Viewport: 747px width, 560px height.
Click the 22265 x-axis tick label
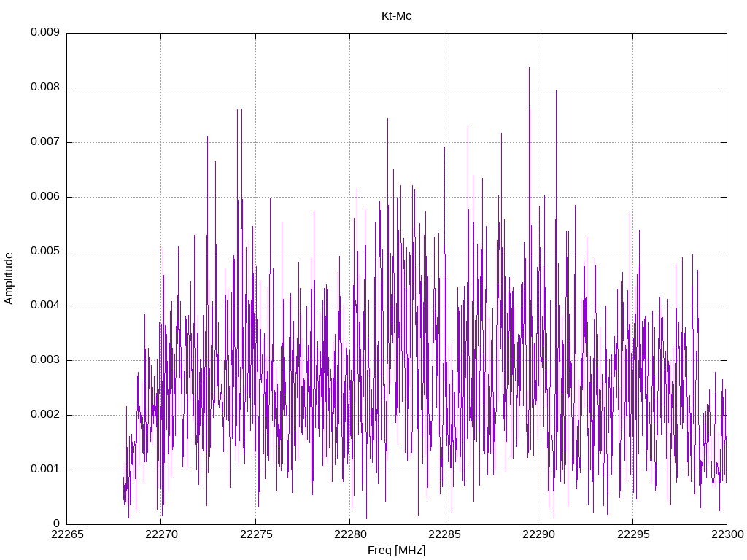67,534
